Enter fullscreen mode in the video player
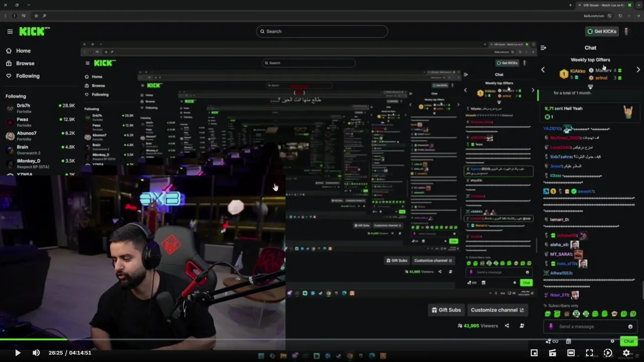The height and width of the screenshot is (362, 644). click(590, 353)
